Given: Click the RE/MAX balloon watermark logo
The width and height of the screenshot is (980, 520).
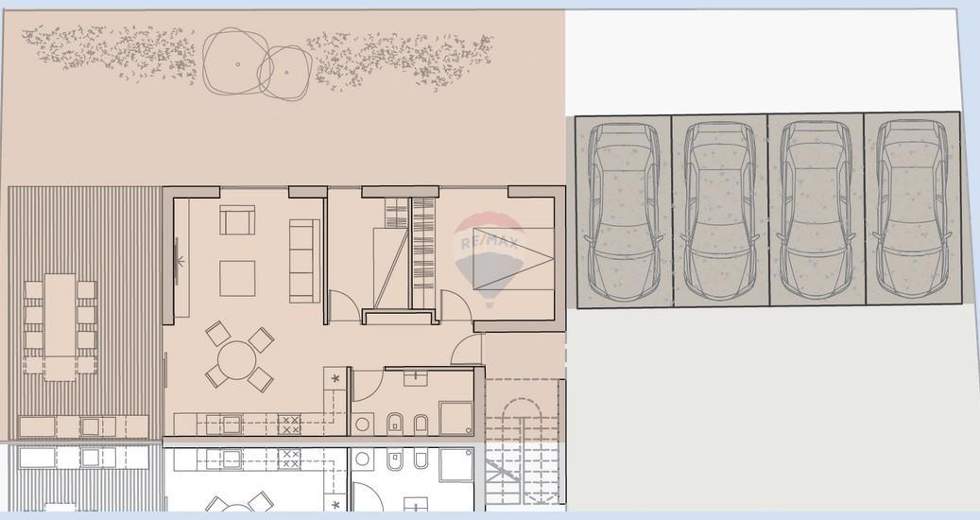Looking at the screenshot, I should (490, 259).
